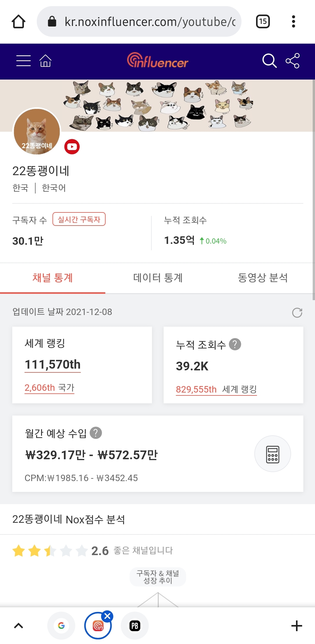Screen dimensions: 315x644
Task: Open the browser tab switcher showing 15
Action: pos(263,22)
